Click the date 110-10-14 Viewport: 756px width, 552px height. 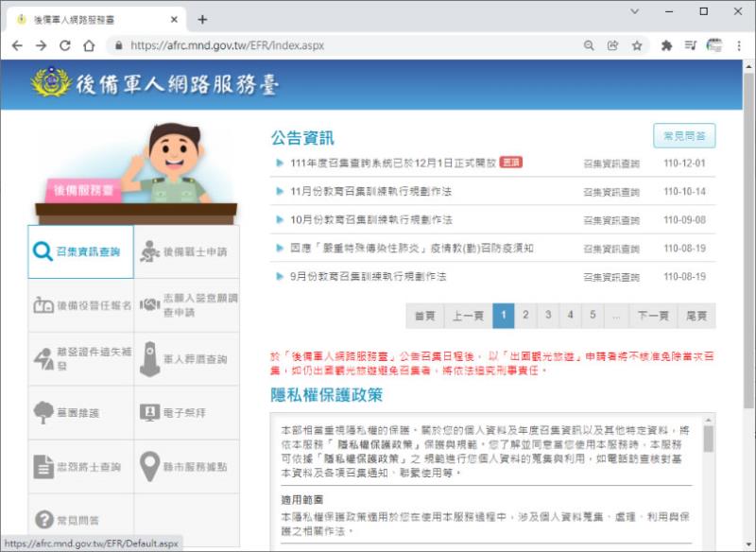(684, 191)
